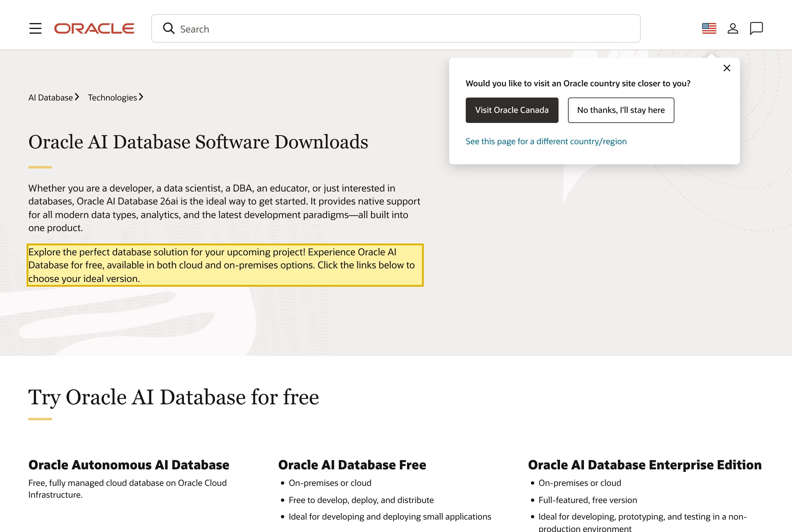
Task: Open the US flag country selector
Action: (709, 28)
